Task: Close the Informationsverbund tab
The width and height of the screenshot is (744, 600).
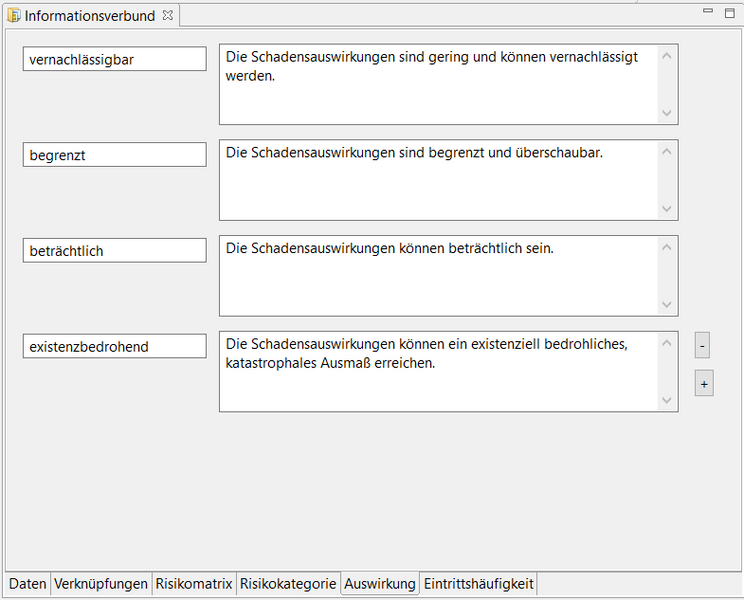Action: pyautogui.click(x=167, y=15)
